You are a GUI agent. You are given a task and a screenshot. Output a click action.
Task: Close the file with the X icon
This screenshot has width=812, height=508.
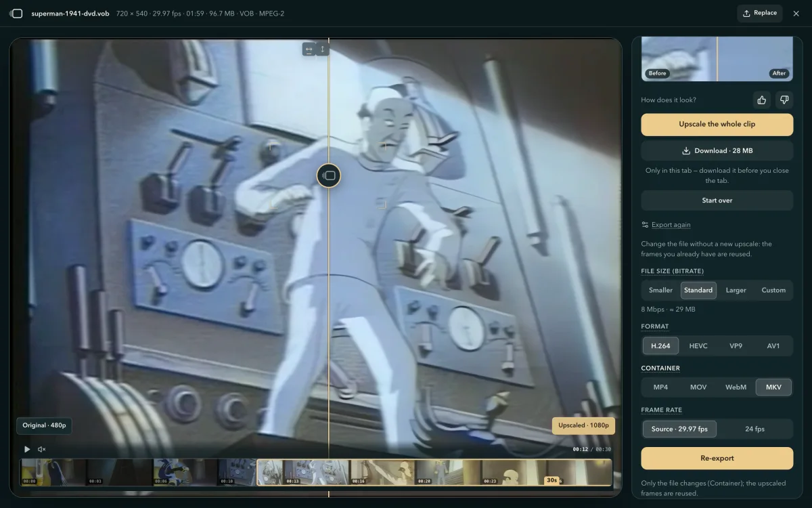click(x=796, y=14)
